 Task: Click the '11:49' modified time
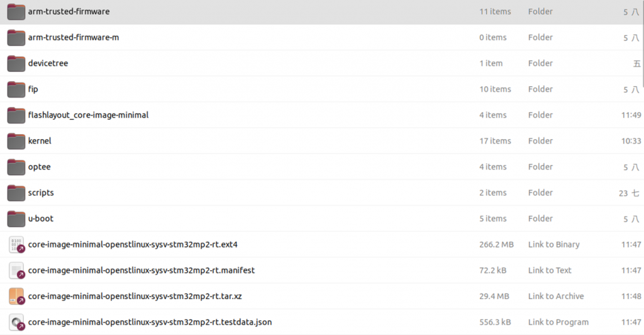(631, 115)
